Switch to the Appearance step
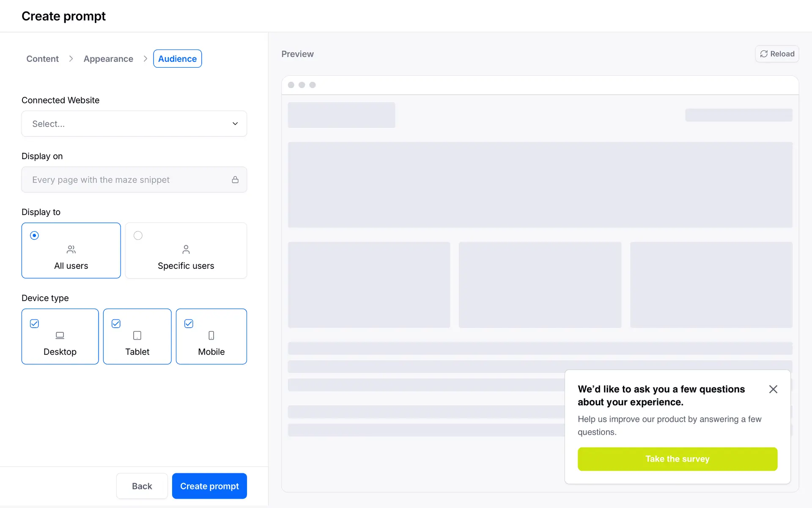This screenshot has height=508, width=812. click(108, 59)
